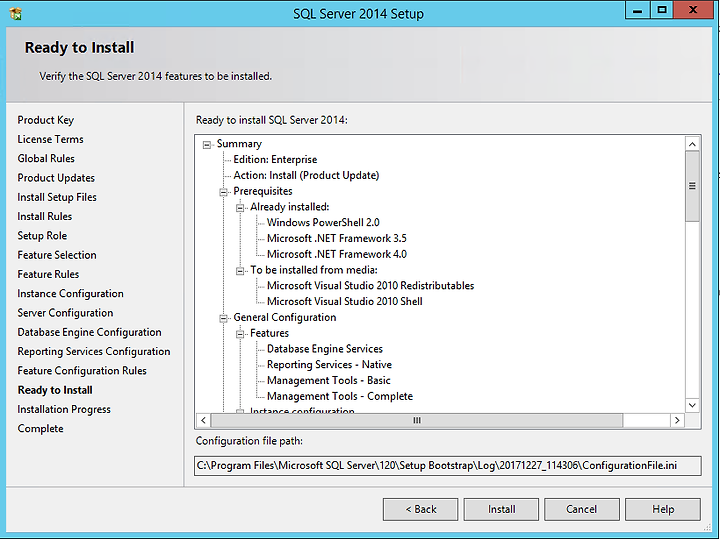Click the SQL Server setup title bar icon

16,13
